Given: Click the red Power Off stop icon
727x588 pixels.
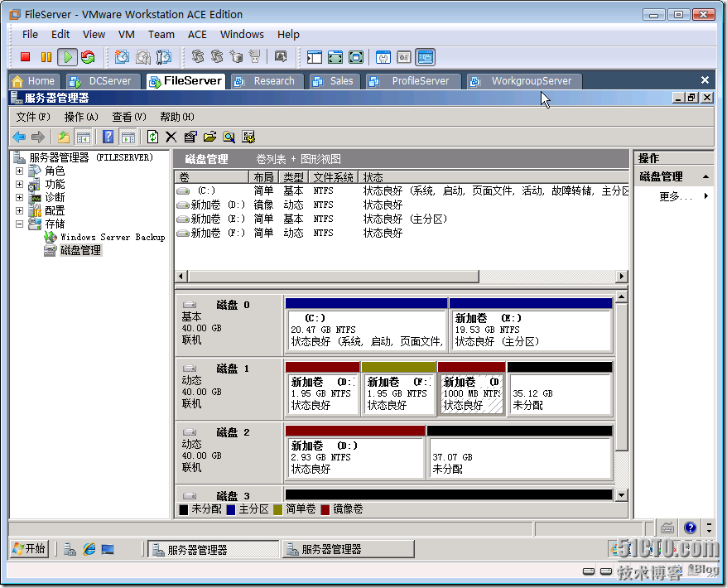Looking at the screenshot, I should coord(26,57).
